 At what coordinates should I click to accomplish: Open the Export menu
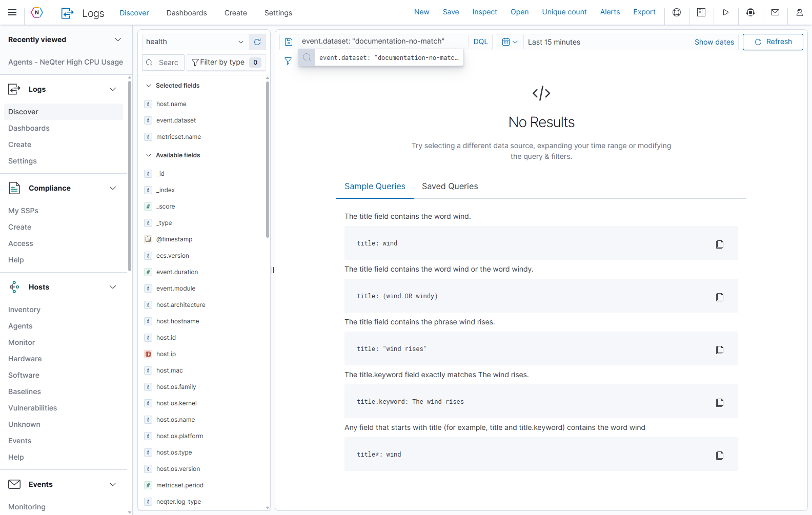coord(644,12)
